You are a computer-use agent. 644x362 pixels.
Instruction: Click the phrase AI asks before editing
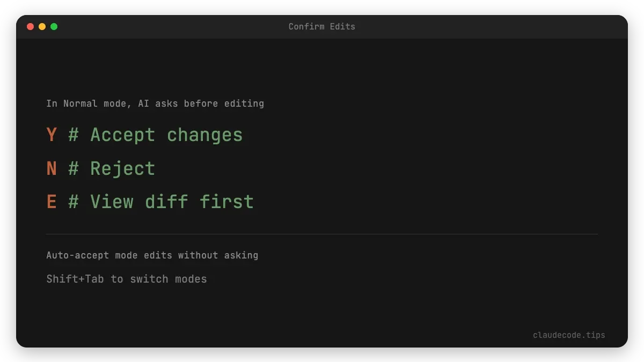pyautogui.click(x=201, y=104)
